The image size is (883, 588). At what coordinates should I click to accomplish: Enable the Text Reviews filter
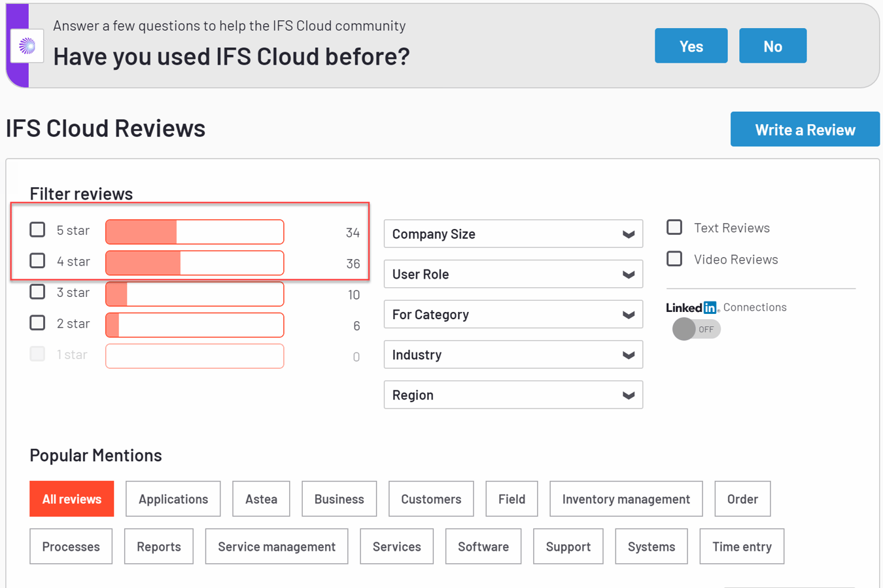tap(674, 227)
